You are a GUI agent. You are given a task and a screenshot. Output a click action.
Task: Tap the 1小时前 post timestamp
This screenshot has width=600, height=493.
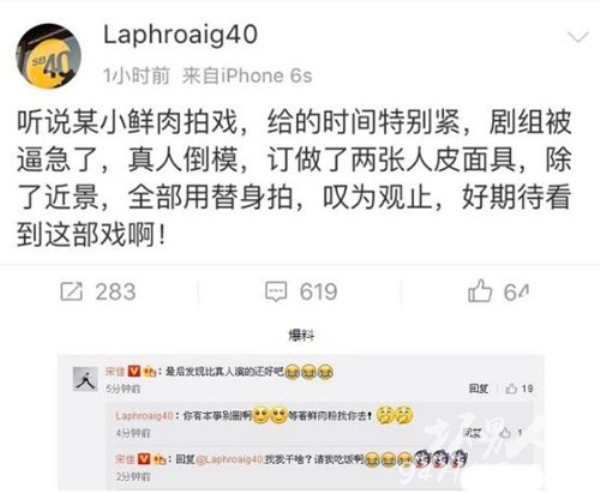tap(137, 76)
